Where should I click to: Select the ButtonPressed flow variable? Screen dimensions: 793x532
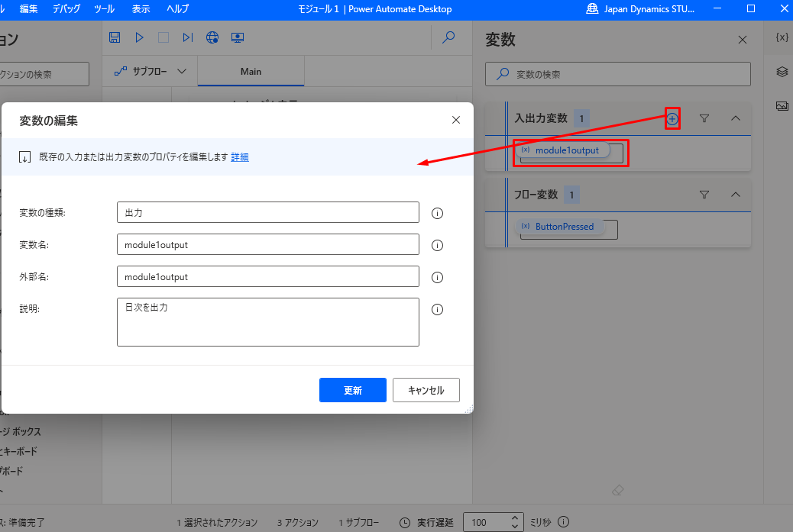tap(560, 227)
